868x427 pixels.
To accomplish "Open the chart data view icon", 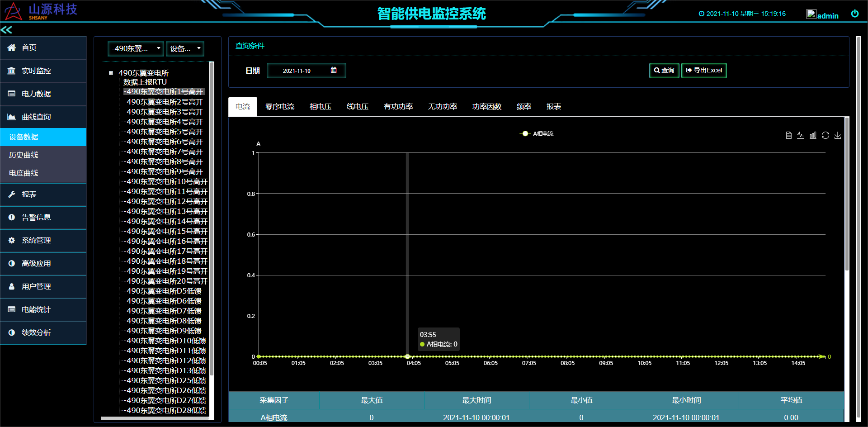I will tap(788, 135).
